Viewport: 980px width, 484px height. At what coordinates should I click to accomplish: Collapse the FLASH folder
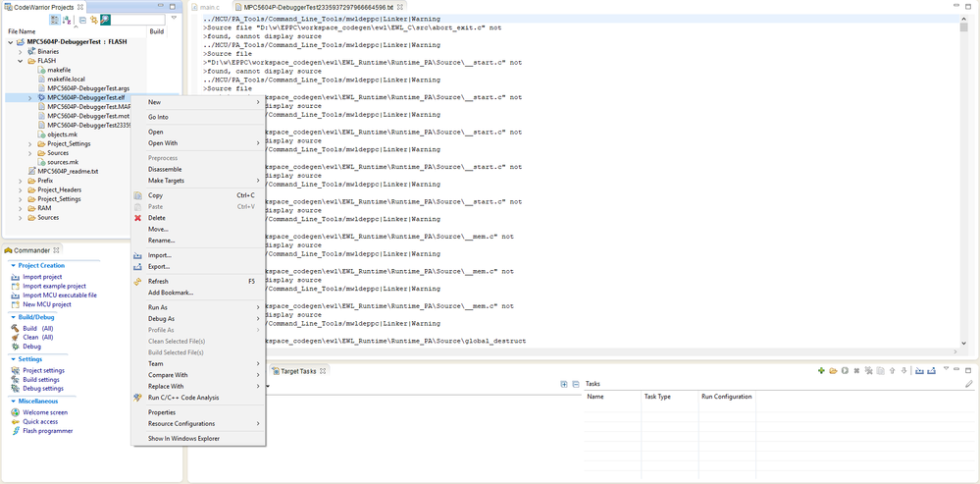click(20, 61)
